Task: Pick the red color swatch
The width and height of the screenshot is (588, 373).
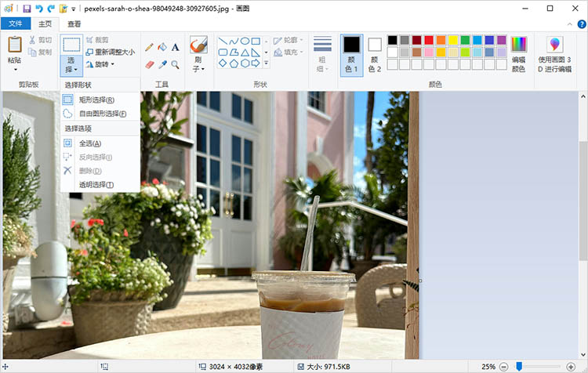Action: click(x=429, y=40)
